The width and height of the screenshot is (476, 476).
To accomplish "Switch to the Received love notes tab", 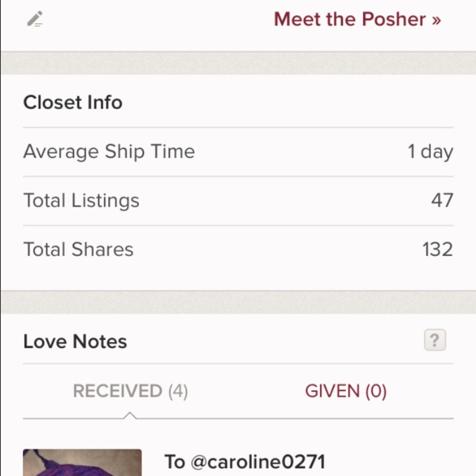I will pos(130,391).
